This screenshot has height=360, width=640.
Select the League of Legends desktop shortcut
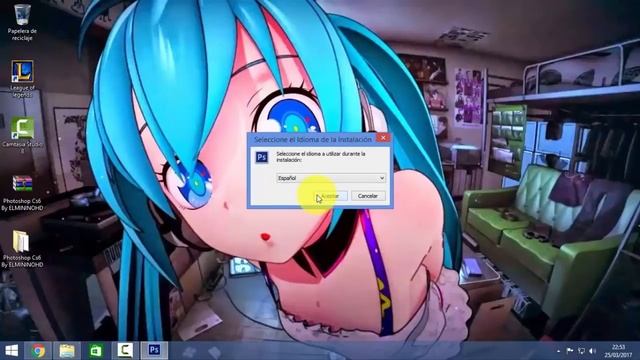(22, 79)
